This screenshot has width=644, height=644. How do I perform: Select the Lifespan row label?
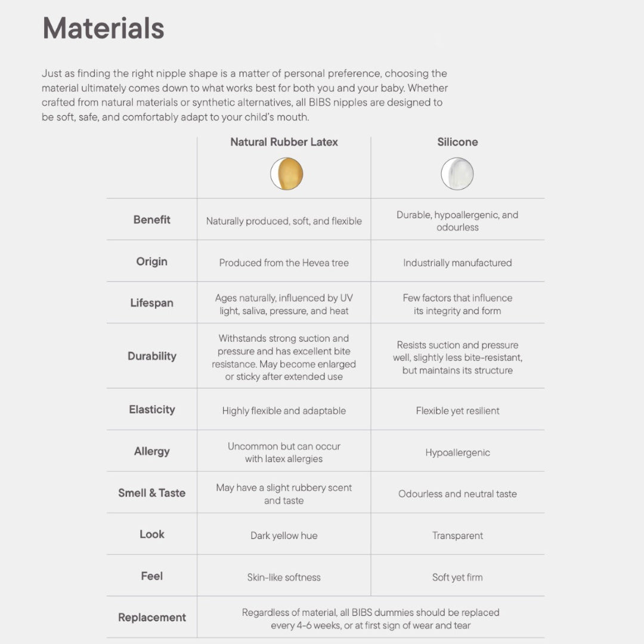(152, 303)
